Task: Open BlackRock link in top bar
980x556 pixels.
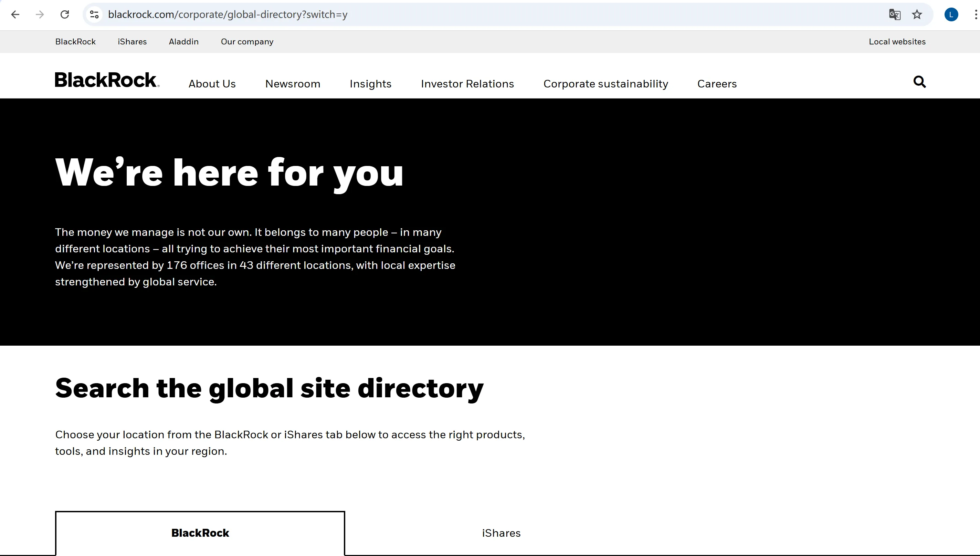Action: [x=76, y=42]
